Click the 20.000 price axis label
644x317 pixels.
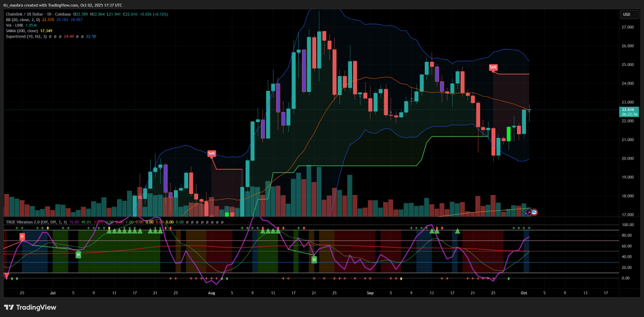(x=627, y=158)
